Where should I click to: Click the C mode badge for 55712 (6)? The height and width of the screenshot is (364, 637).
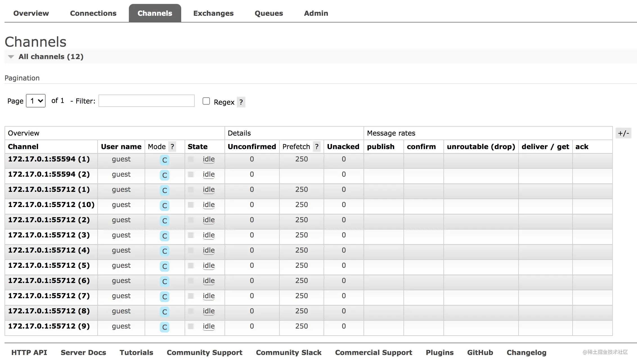(165, 282)
